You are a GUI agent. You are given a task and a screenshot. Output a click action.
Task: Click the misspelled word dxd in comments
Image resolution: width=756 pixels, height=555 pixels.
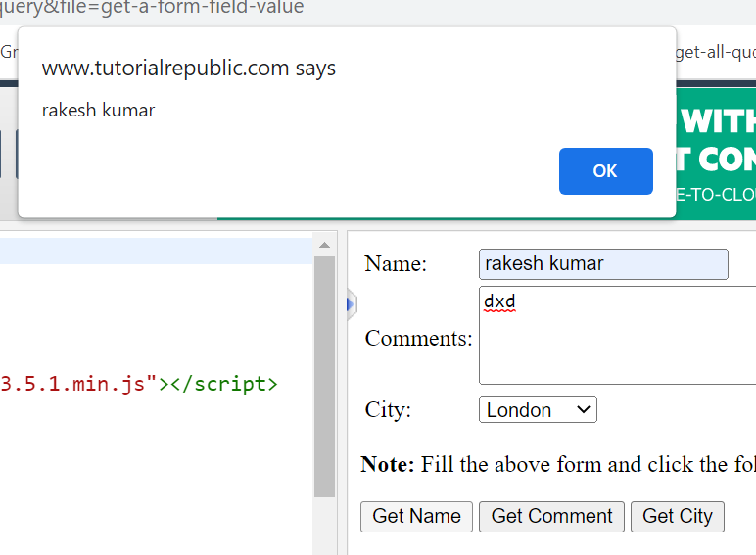tap(499, 302)
